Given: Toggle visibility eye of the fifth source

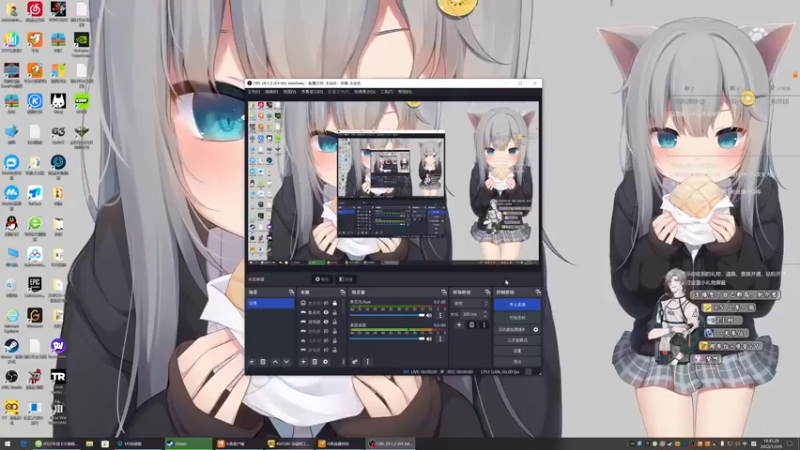Looking at the screenshot, I should point(326,340).
